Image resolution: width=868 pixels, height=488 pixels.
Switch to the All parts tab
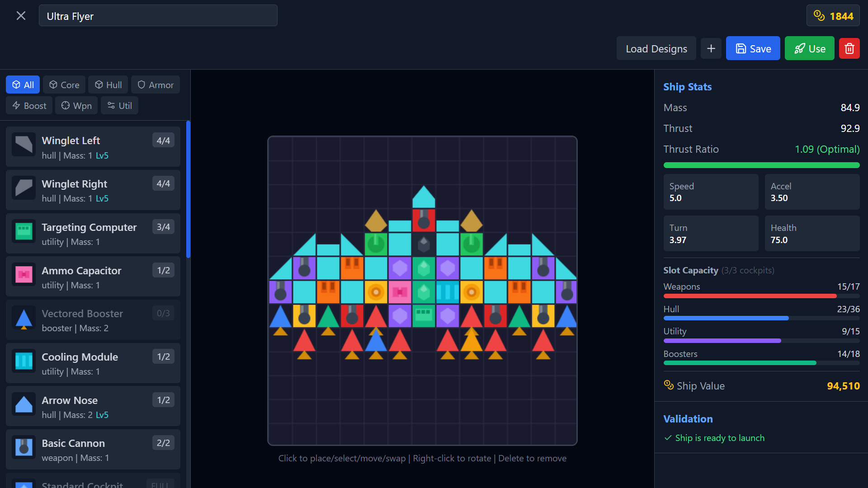tap(23, 84)
